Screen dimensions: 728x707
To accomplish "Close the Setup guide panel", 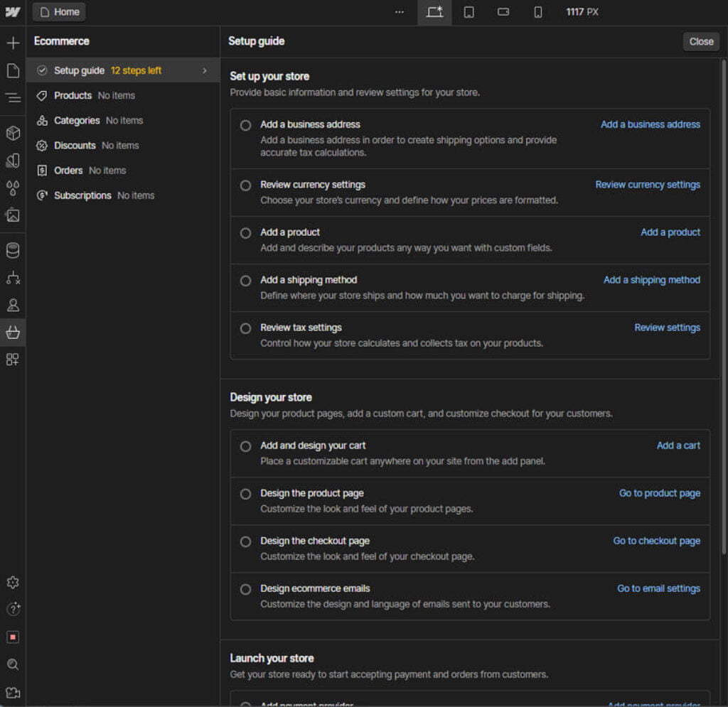I will click(700, 41).
